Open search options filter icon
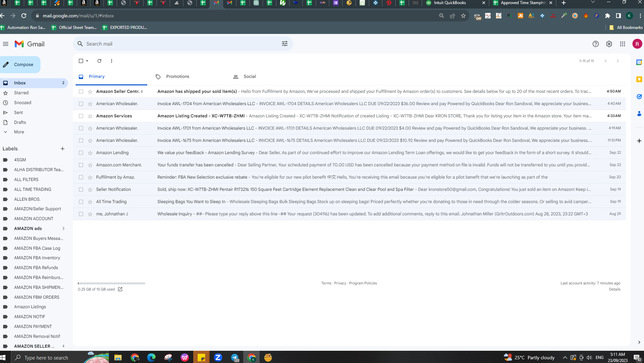644x363 pixels. 285,44
